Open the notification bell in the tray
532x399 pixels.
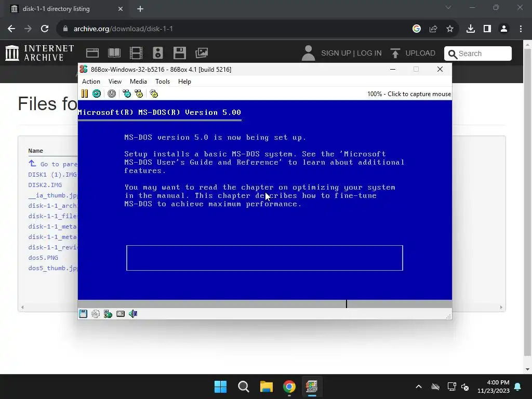518,387
